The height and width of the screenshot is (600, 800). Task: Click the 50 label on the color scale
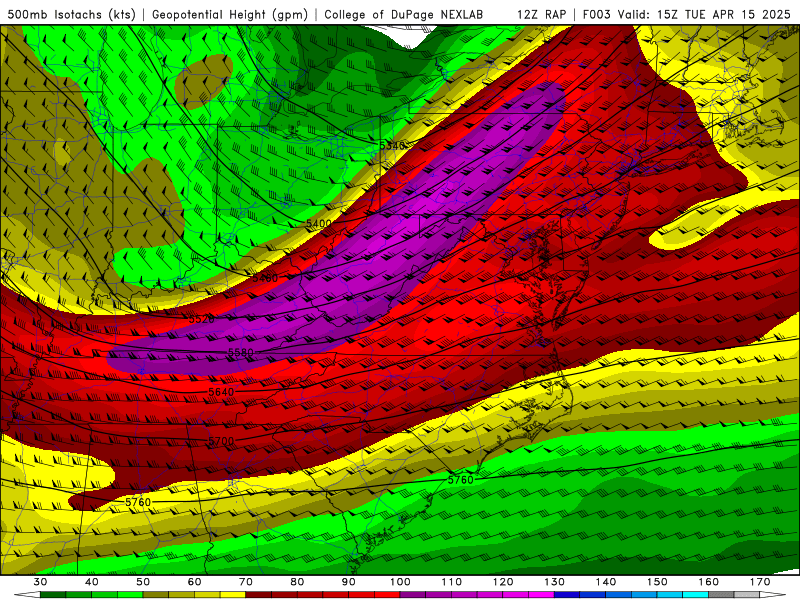(143, 582)
